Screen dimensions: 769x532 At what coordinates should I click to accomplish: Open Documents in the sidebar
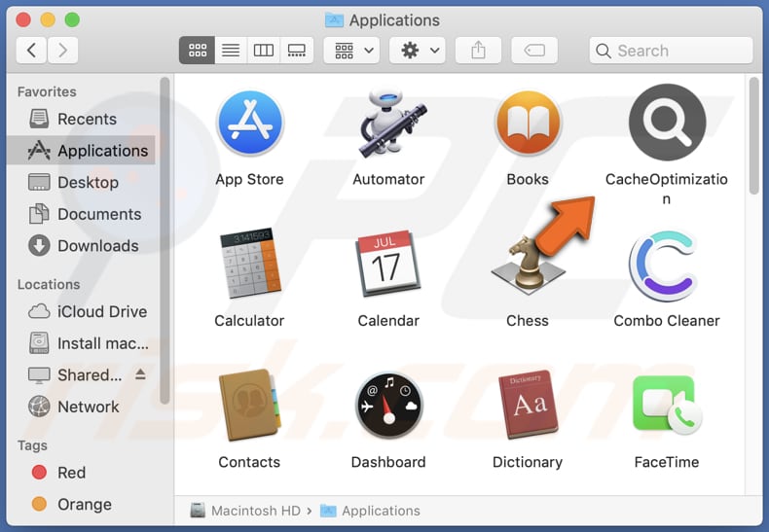click(82, 214)
